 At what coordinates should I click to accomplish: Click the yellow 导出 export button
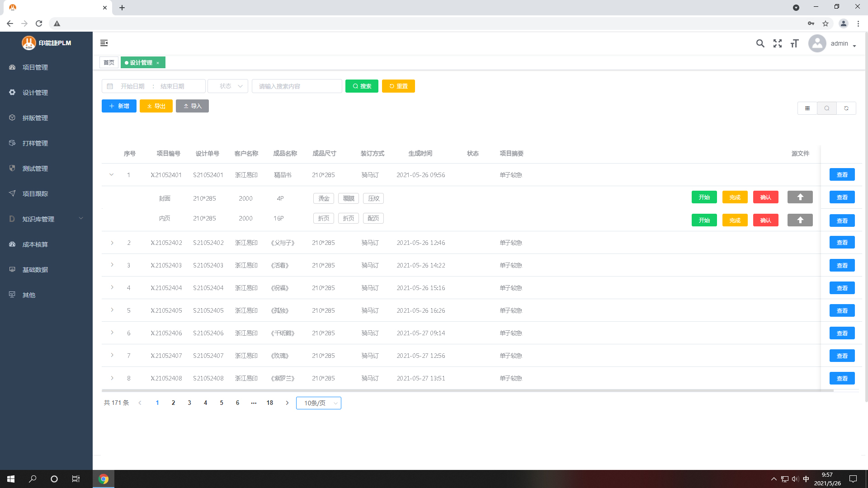[x=156, y=106]
